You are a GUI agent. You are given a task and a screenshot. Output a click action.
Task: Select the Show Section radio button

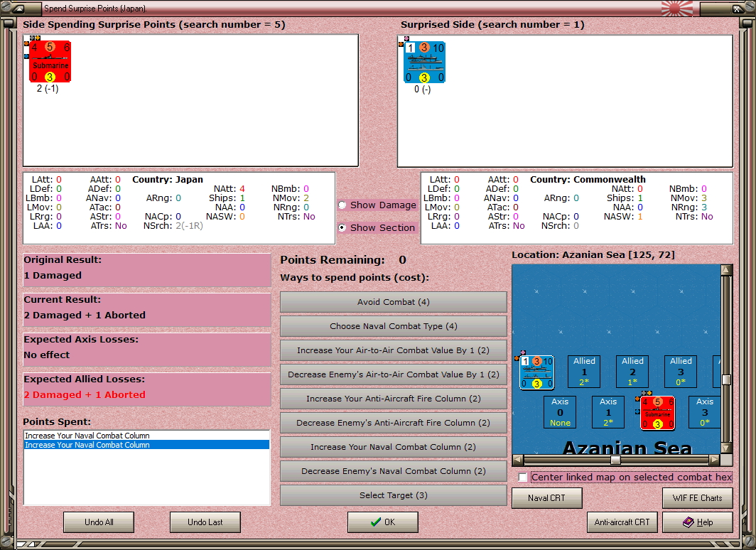click(x=342, y=227)
